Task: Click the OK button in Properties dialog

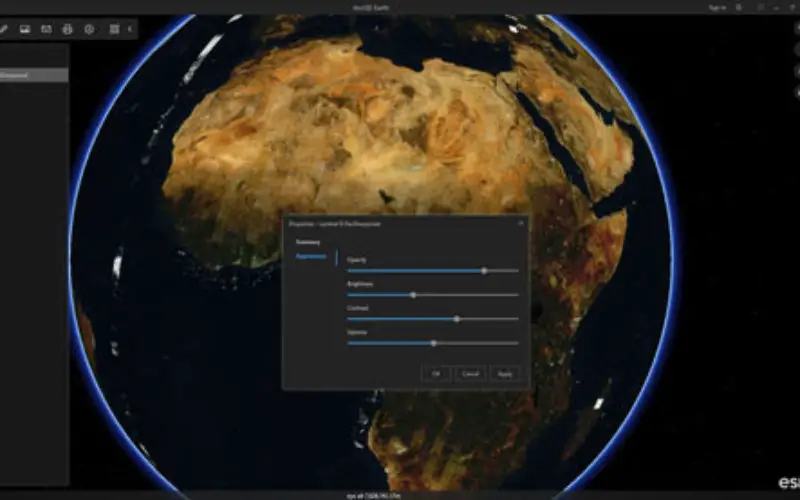Action: click(x=436, y=373)
